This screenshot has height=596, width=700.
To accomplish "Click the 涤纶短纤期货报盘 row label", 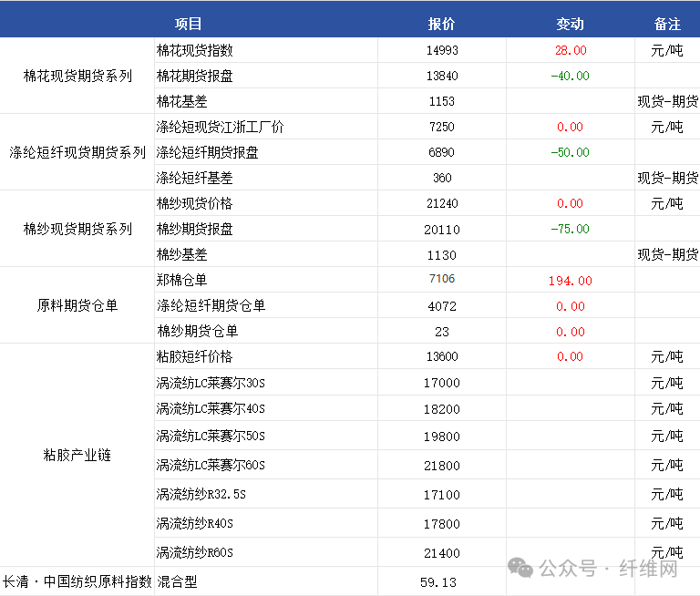I will 207,152.
